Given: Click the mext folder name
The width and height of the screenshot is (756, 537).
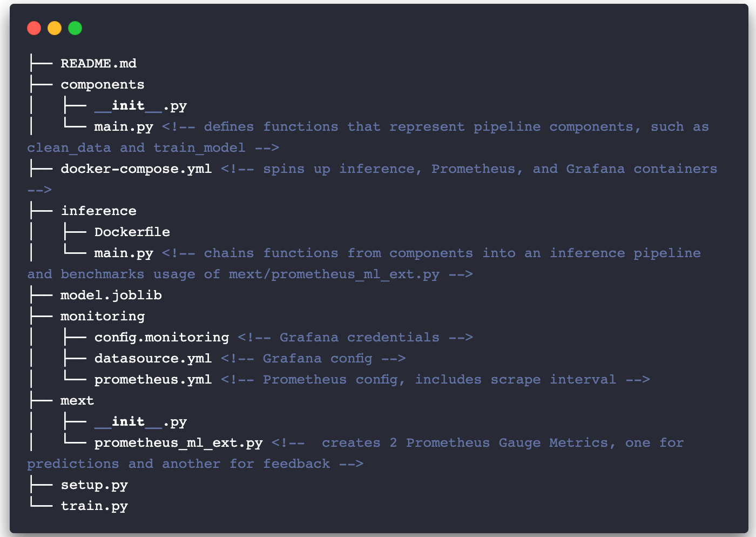Looking at the screenshot, I should coord(77,401).
